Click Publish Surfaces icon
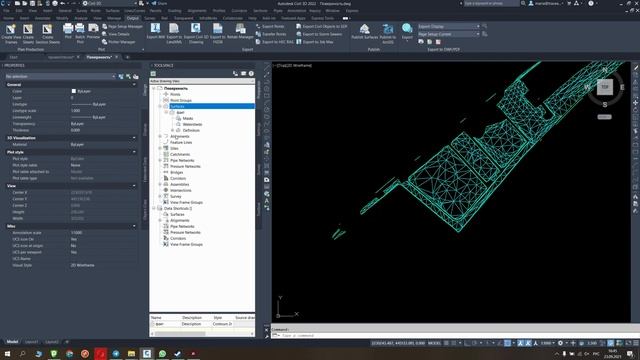 pyautogui.click(x=364, y=29)
